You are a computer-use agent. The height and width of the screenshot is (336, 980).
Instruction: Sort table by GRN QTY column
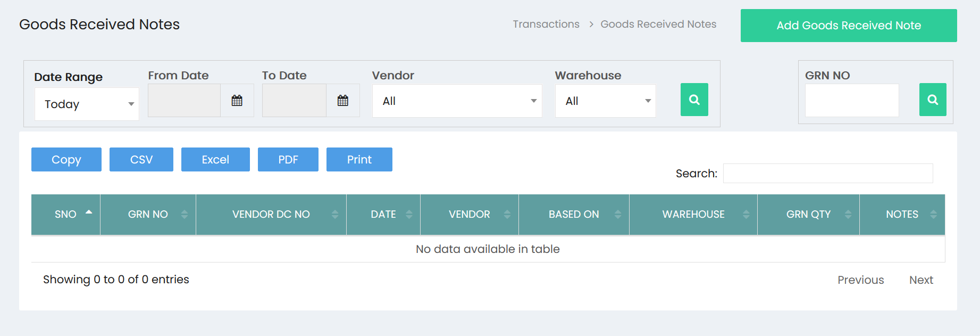pos(808,214)
